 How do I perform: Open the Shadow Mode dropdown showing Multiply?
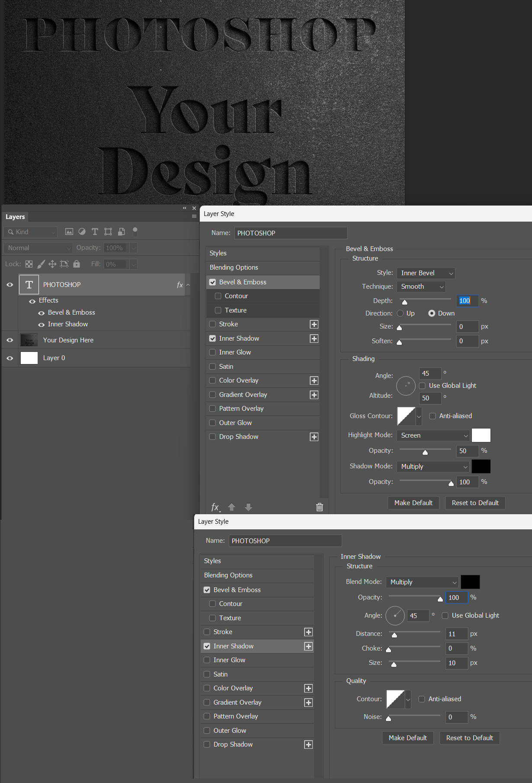pos(433,467)
